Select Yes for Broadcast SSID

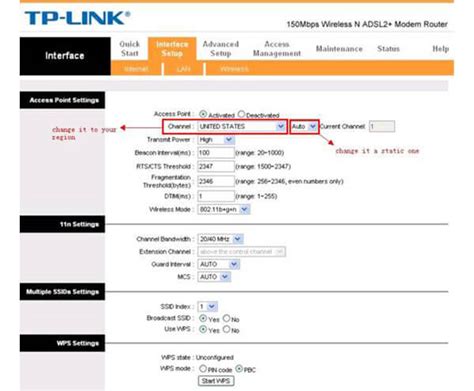point(203,318)
